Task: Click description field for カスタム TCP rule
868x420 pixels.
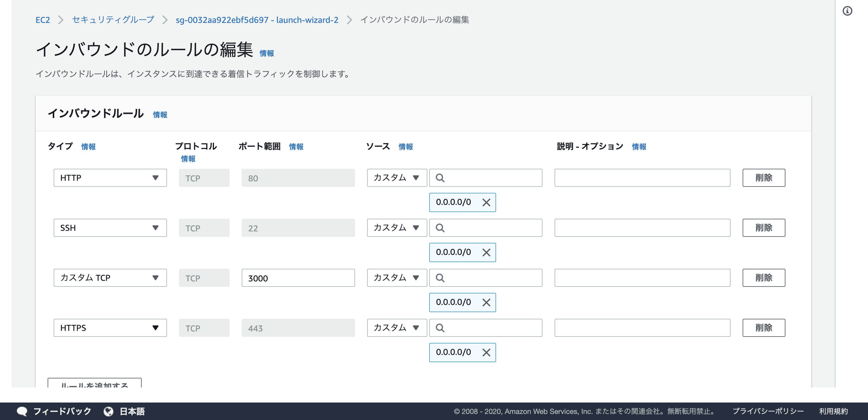Action: point(642,278)
